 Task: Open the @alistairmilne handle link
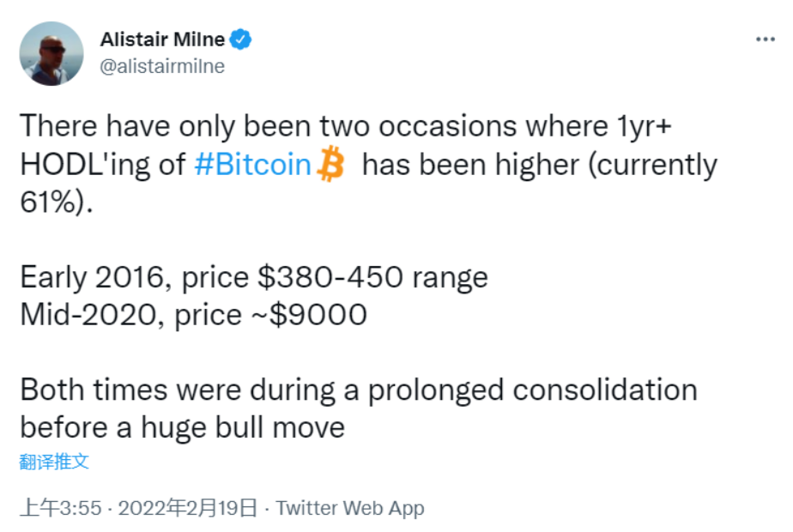point(162,66)
